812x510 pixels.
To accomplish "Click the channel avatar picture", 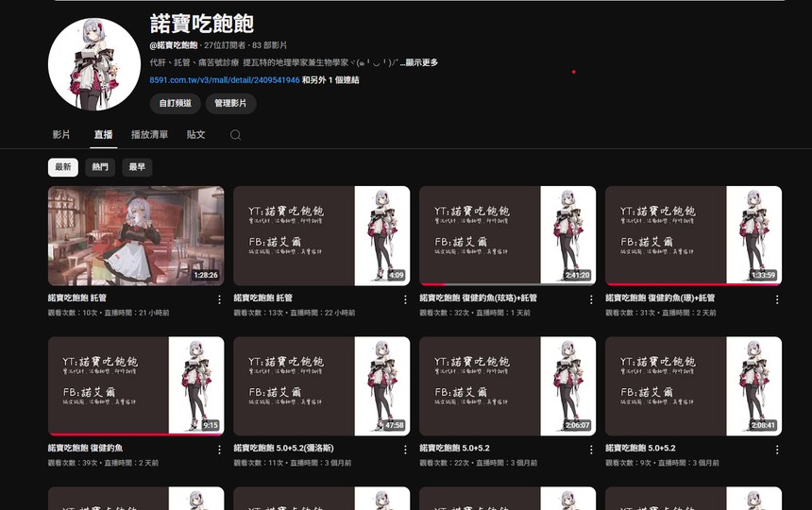I will (94, 65).
